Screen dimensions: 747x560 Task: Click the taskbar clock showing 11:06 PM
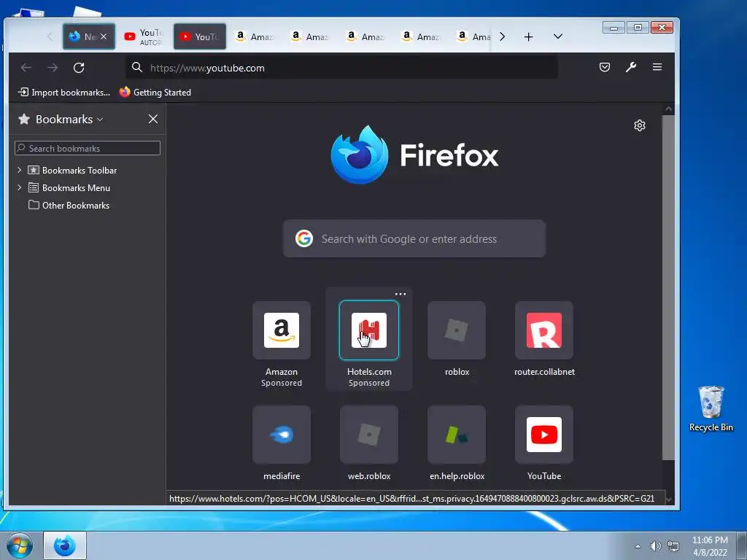coord(710,545)
